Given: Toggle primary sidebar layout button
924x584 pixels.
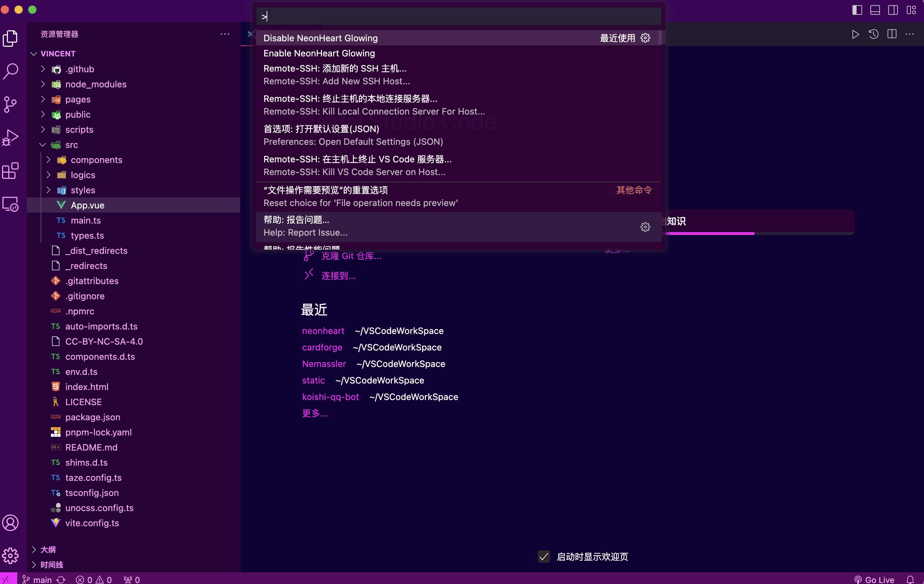Looking at the screenshot, I should tap(857, 10).
